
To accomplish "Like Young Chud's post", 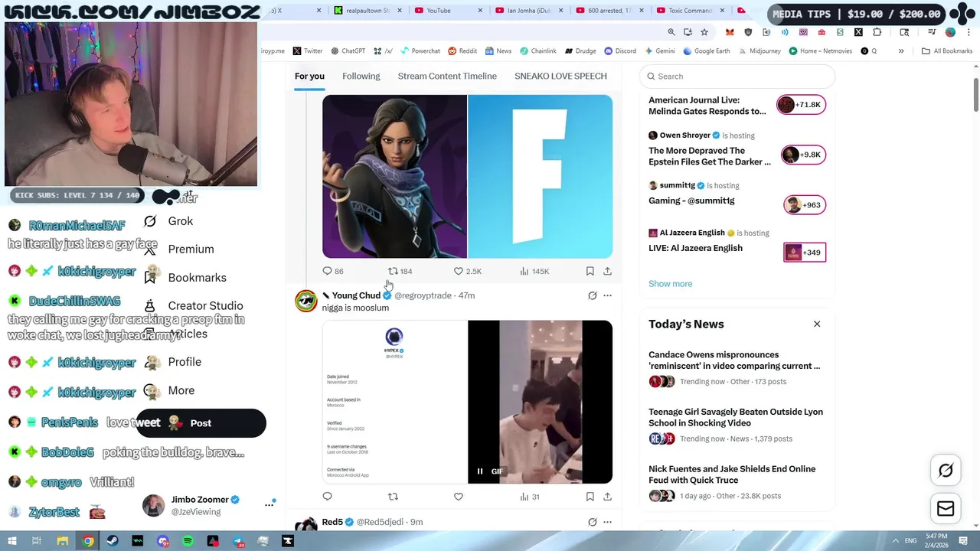I will click(x=459, y=497).
